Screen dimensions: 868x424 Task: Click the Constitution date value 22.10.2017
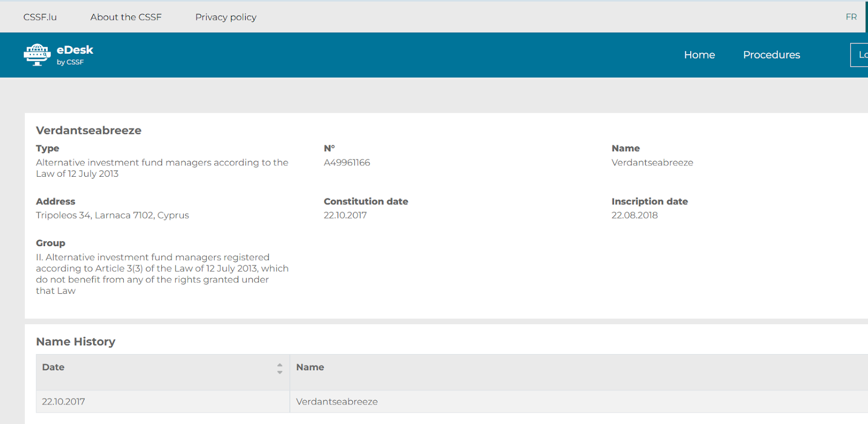pyautogui.click(x=345, y=215)
